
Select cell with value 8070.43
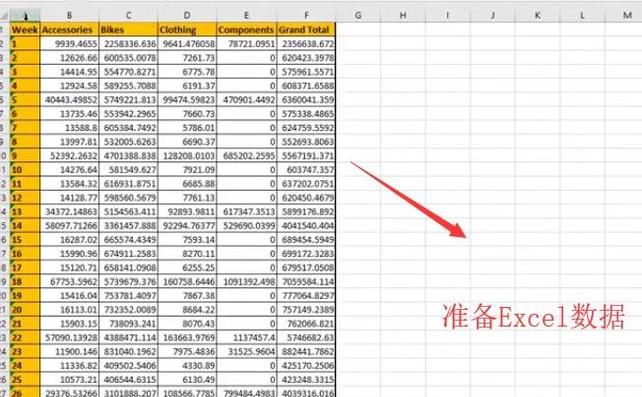coord(187,323)
